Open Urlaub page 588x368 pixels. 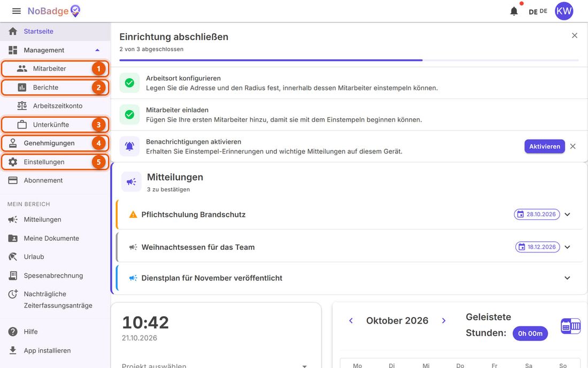(55, 257)
